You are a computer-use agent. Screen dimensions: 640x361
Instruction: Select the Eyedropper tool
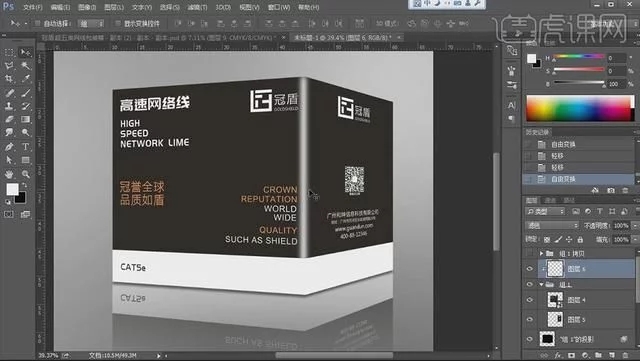coord(25,79)
